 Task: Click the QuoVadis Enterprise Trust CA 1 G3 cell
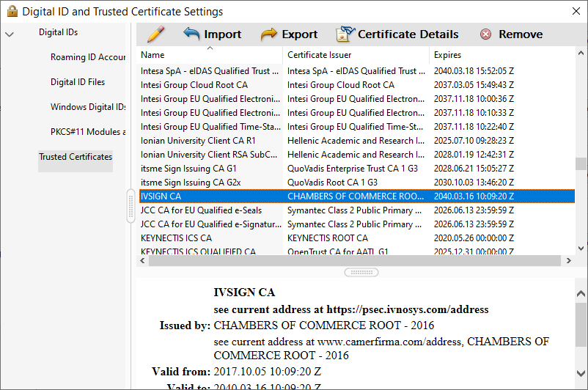(353, 169)
